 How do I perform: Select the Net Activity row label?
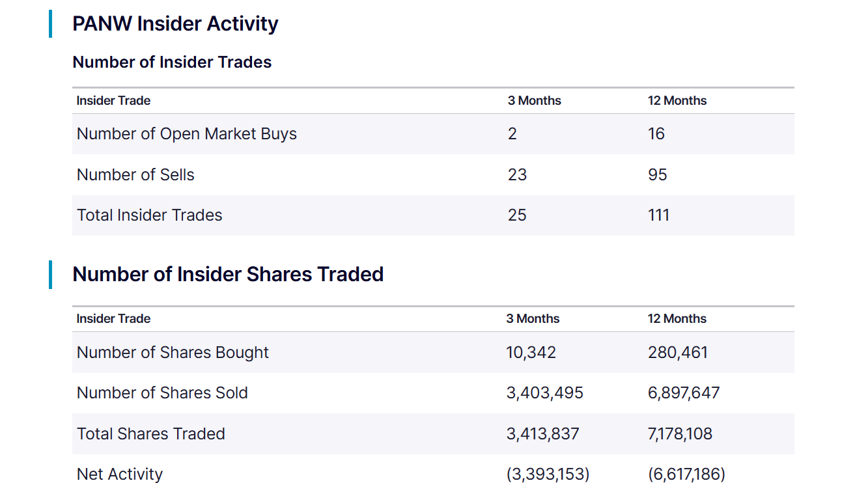120,475
